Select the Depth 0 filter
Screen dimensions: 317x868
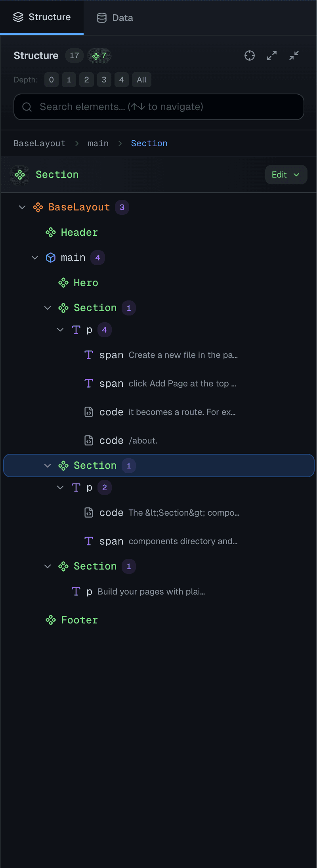click(x=51, y=80)
